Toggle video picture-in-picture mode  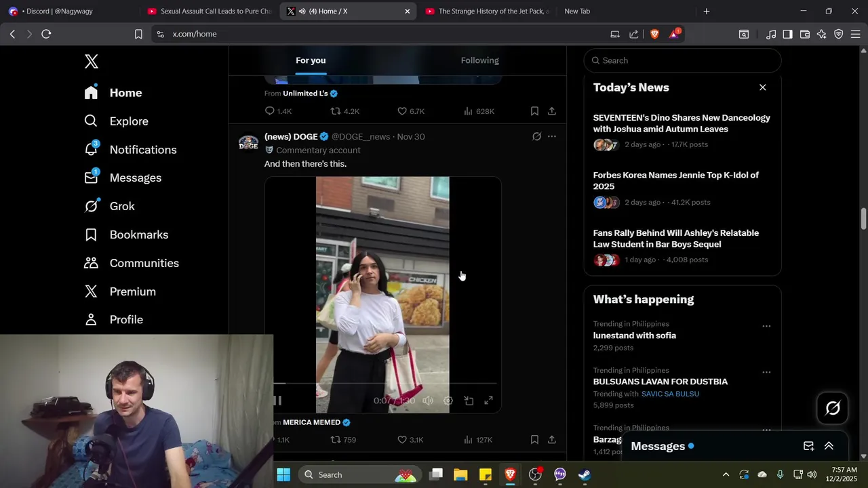469,401
